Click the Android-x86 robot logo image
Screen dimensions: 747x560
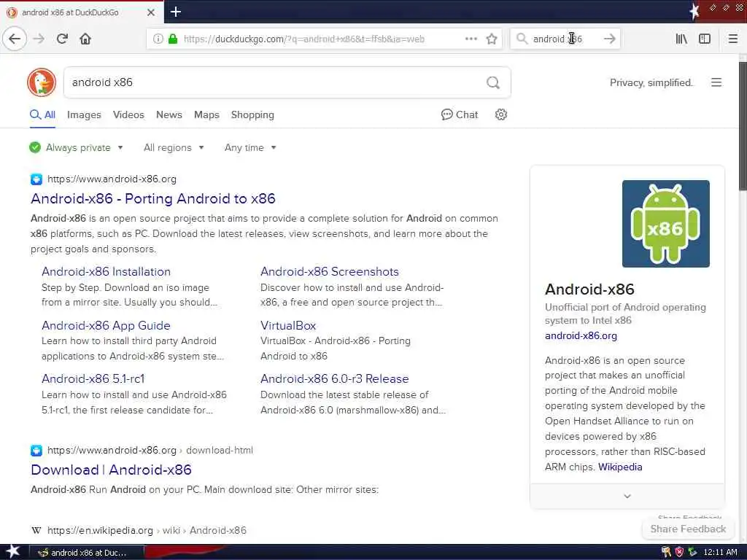click(x=665, y=224)
